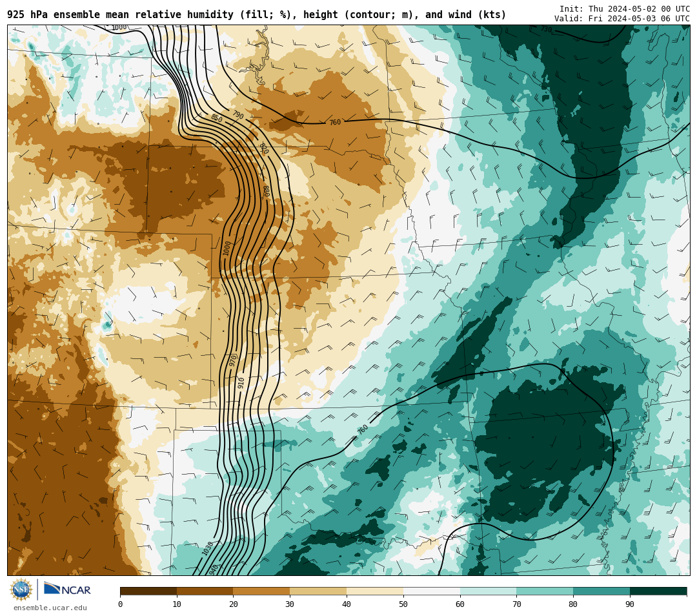Image resolution: width=697 pixels, height=616 pixels.
Task: Pick the 40–50% pale cream colorbar segment
Action: pos(375,591)
